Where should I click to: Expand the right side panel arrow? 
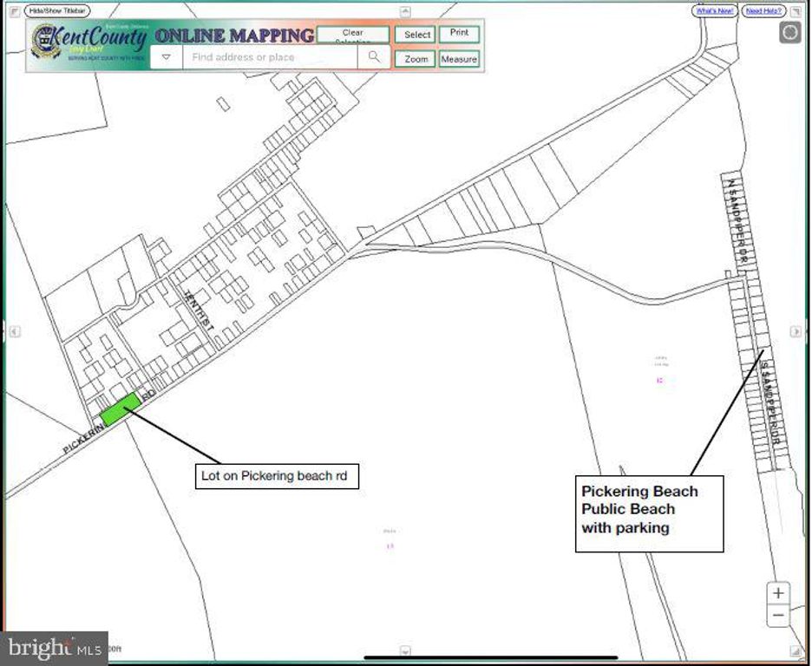tap(796, 331)
